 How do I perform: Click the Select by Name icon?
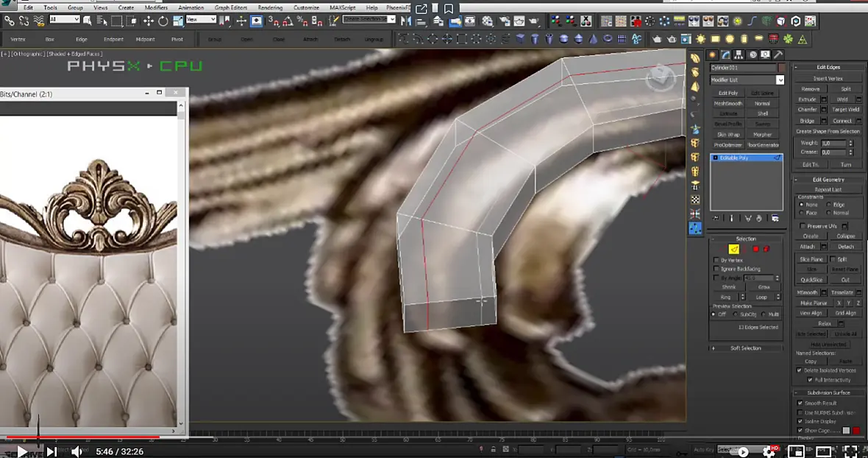(102, 21)
